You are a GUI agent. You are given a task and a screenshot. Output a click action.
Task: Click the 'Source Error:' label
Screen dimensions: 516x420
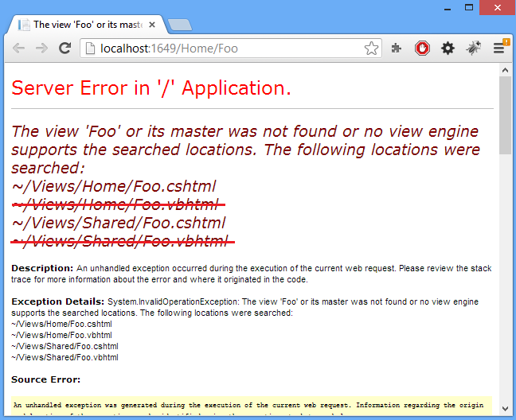[x=45, y=379]
